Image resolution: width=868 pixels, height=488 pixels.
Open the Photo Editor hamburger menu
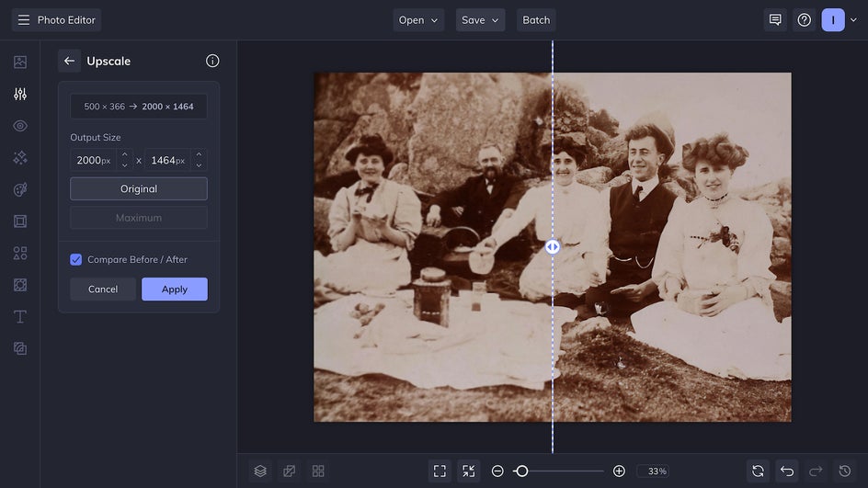(x=24, y=20)
